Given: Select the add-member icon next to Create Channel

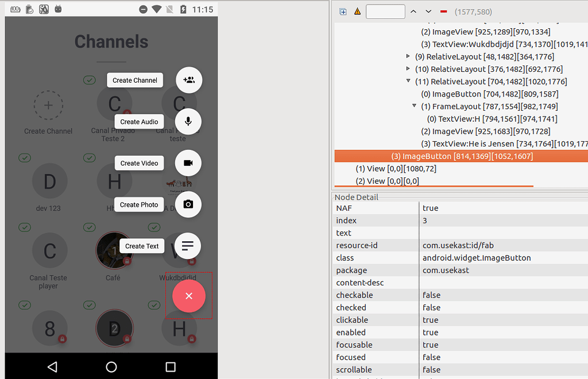Looking at the screenshot, I should coord(188,80).
